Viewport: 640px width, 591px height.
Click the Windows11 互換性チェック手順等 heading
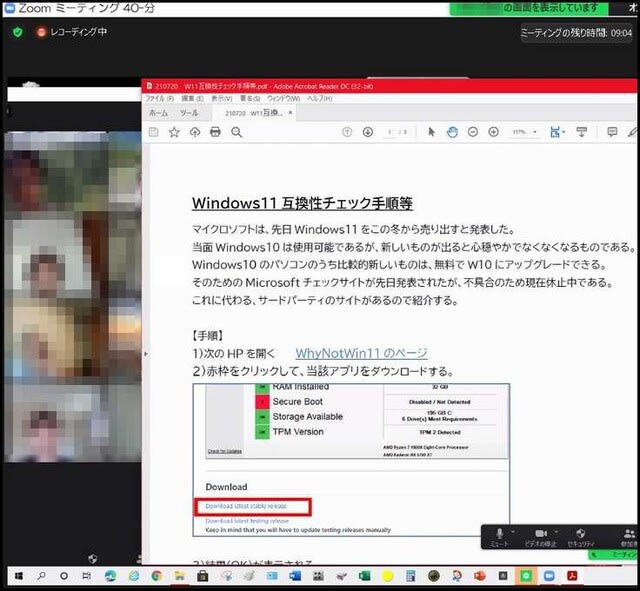pos(302,203)
